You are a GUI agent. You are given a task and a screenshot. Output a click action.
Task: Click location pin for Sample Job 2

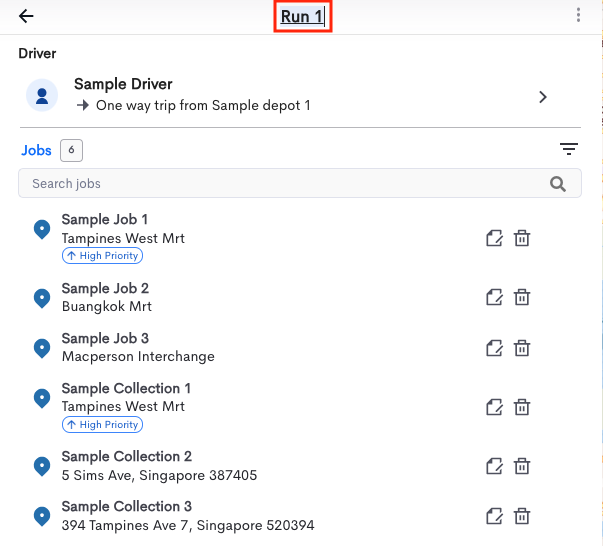(42, 298)
